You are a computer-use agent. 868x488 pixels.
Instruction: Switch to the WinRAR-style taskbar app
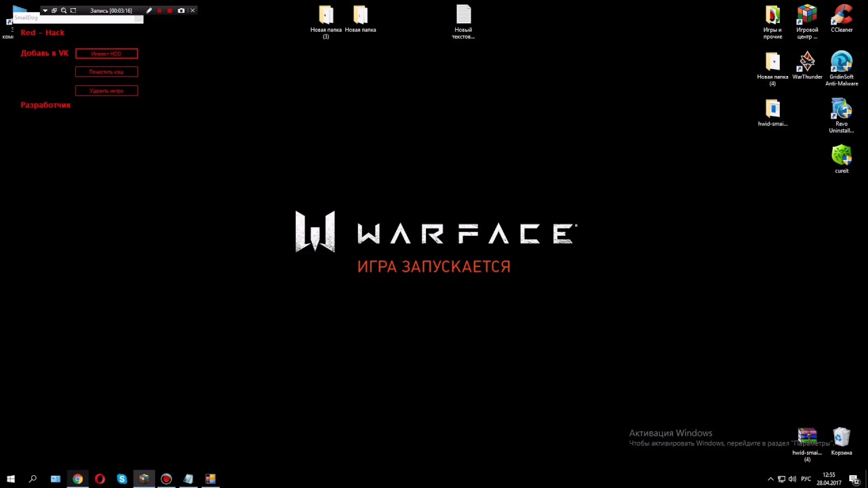(210, 479)
